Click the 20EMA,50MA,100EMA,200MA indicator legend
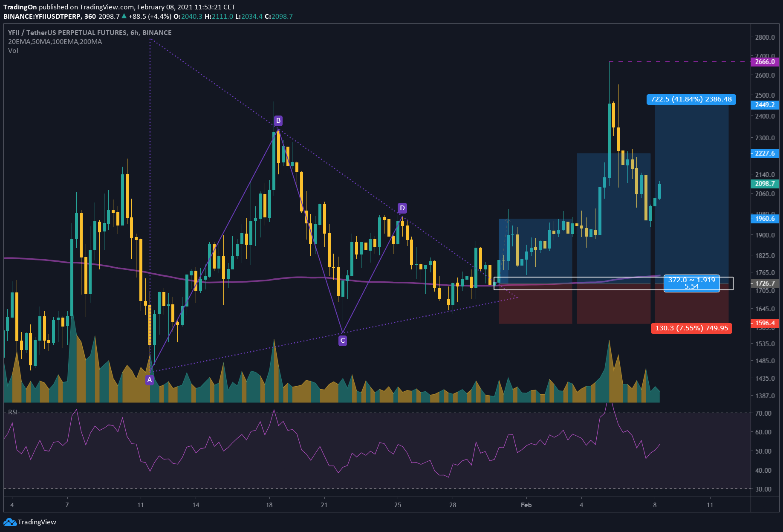This screenshot has height=532, width=783. click(55, 42)
